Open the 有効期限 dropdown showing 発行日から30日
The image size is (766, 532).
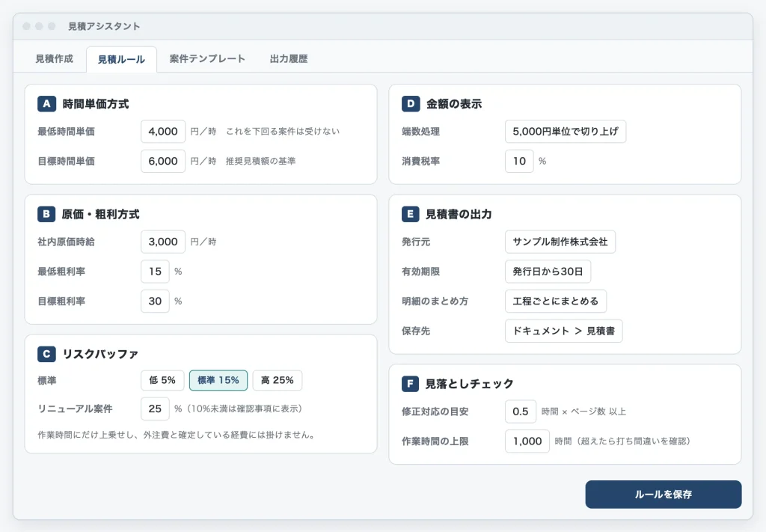click(548, 272)
